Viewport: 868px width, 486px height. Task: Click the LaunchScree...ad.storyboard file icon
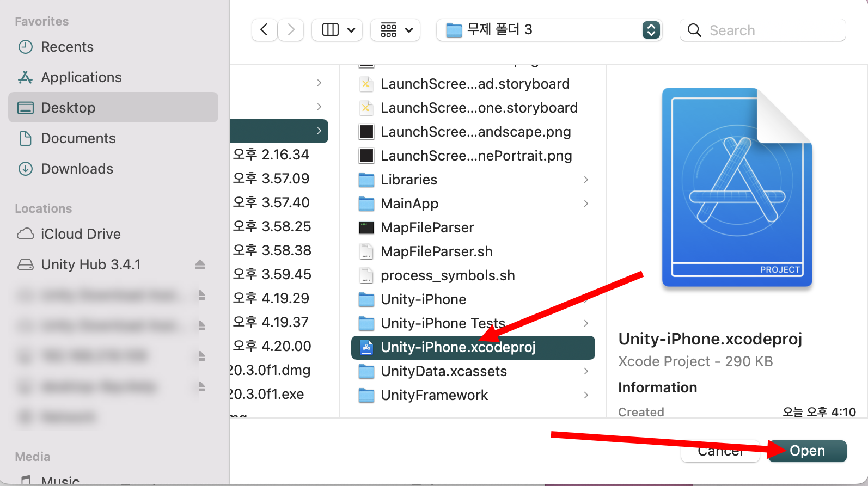(x=366, y=84)
